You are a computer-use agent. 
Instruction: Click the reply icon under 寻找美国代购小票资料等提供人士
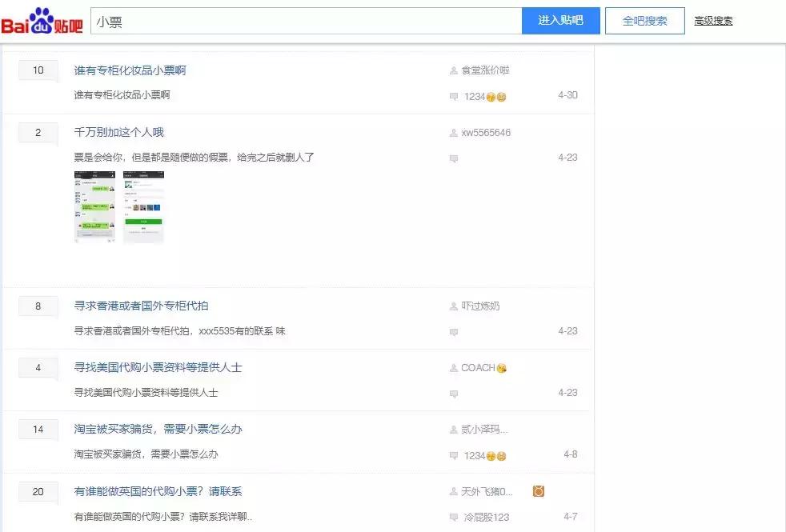click(454, 393)
